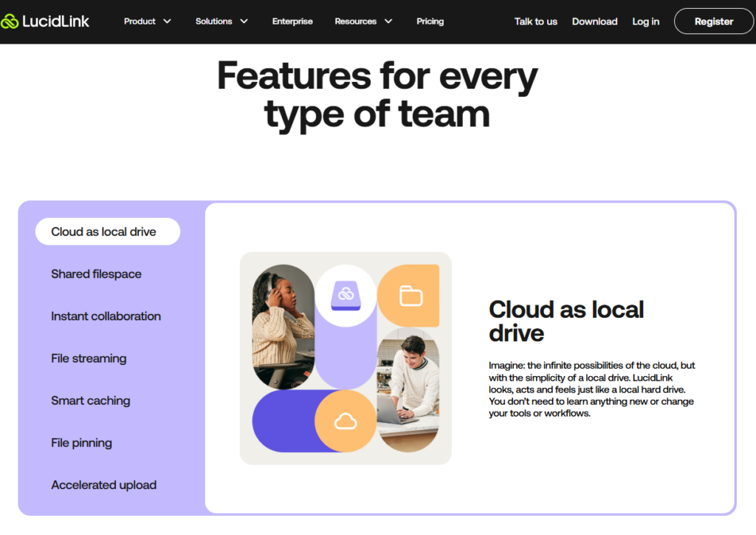756x535 pixels.
Task: Click the purple drive icon in the illustration
Action: tap(346, 294)
